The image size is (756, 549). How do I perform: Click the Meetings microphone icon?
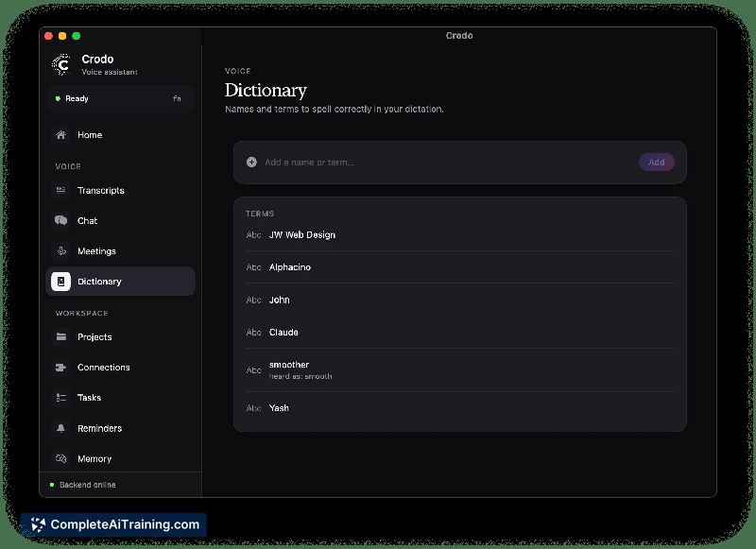click(x=61, y=250)
